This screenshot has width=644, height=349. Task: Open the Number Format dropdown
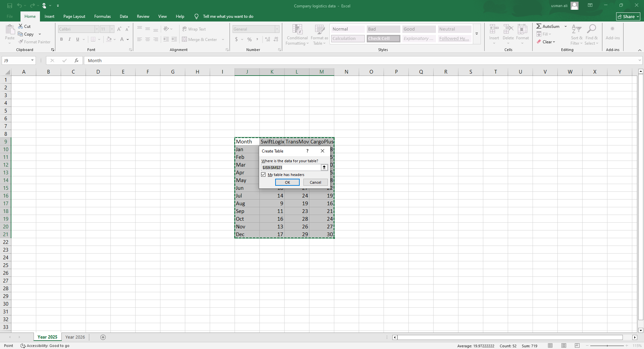tap(277, 29)
